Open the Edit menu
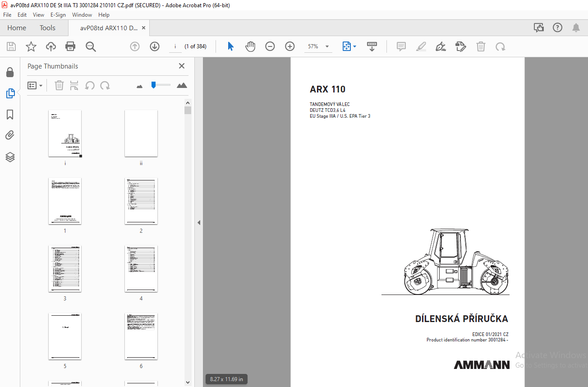Screen dimensions: 588x387 tap(22, 15)
